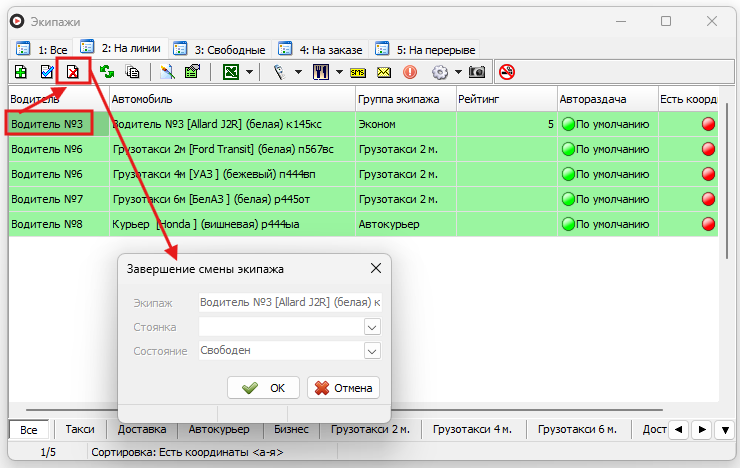This screenshot has width=740, height=468.
Task: Click the green circle in Курьер Honda row
Action: [x=568, y=224]
